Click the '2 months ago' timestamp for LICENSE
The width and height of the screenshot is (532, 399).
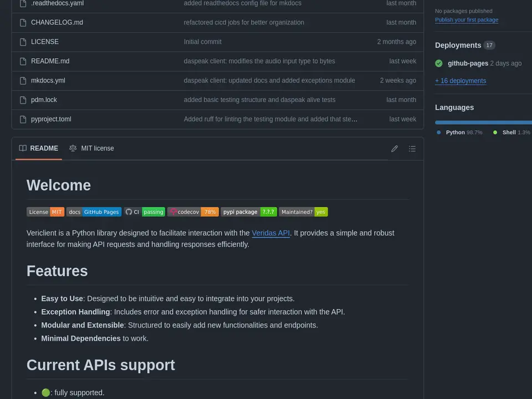[x=397, y=42]
